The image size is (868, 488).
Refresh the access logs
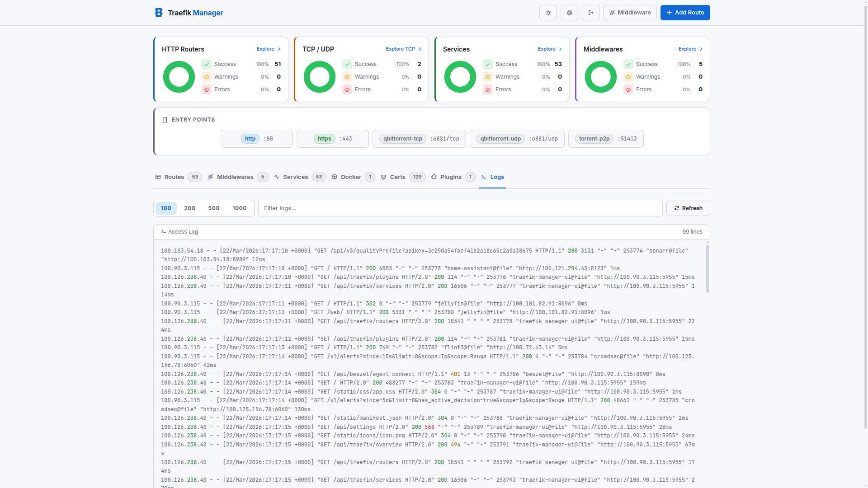(x=688, y=208)
